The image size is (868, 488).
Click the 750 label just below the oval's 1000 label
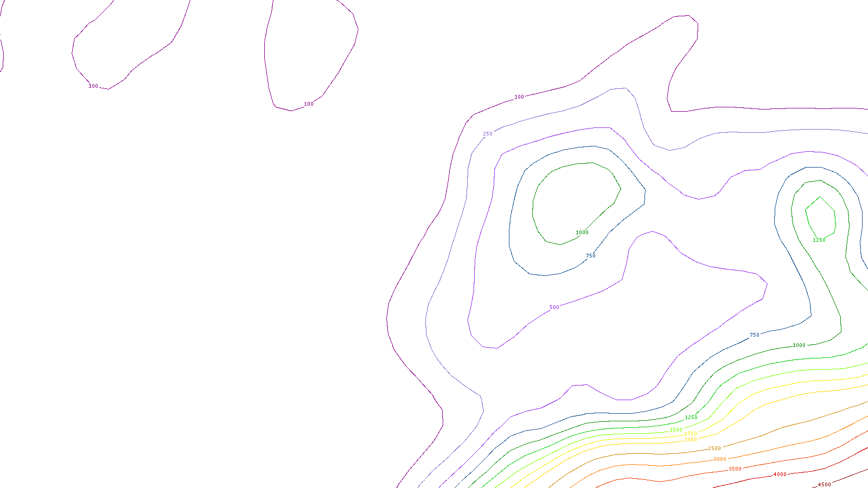(x=591, y=256)
